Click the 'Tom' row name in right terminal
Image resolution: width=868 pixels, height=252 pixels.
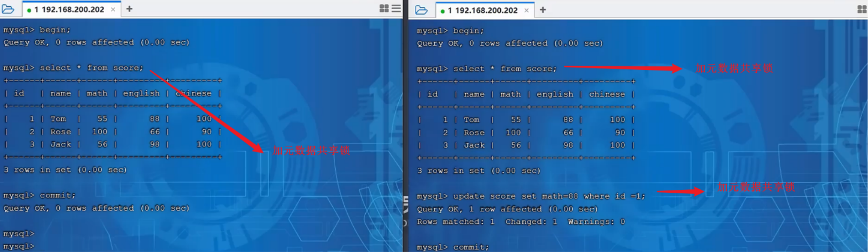point(471,120)
